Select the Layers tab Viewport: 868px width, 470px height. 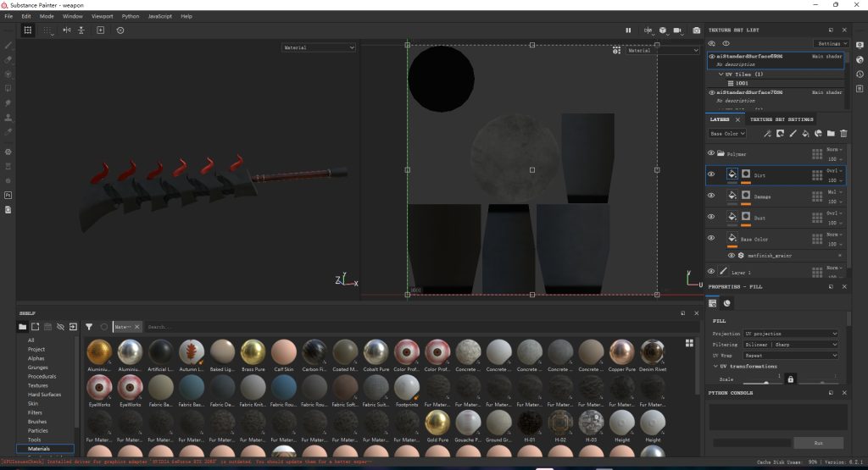point(720,119)
